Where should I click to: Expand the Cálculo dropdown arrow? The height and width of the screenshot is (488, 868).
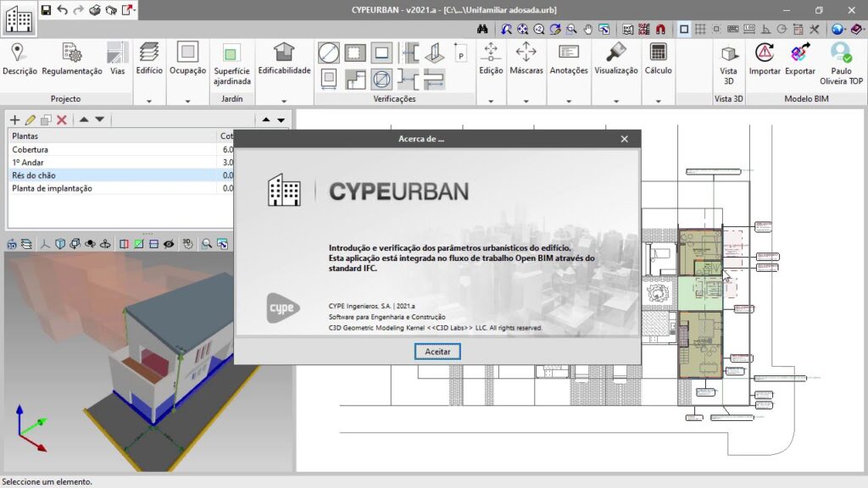tap(658, 101)
